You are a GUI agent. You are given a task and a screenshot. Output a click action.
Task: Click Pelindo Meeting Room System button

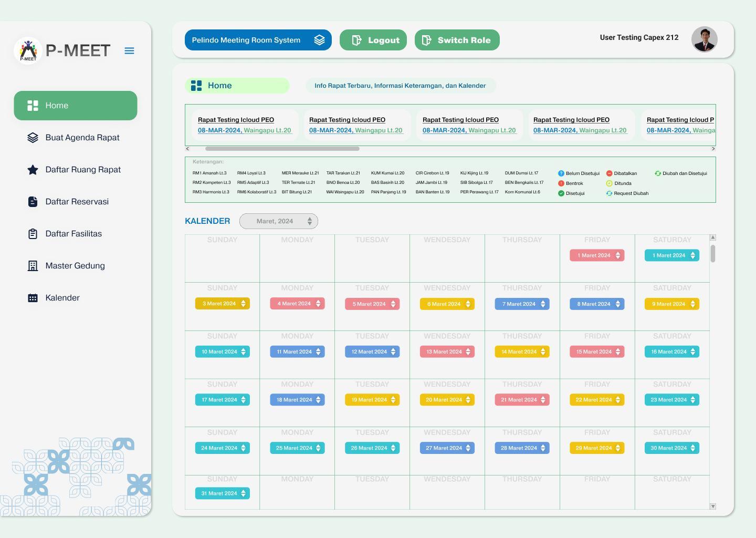point(258,40)
